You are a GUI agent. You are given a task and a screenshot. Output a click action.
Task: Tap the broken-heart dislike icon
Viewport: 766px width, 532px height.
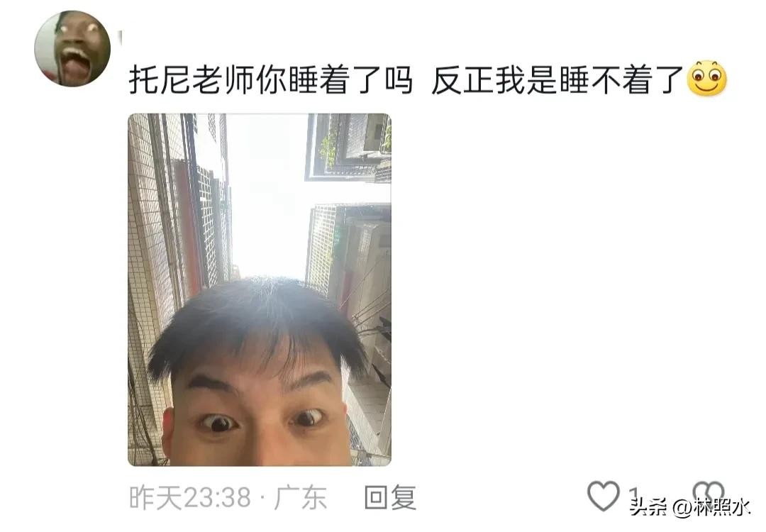pyautogui.click(x=709, y=494)
